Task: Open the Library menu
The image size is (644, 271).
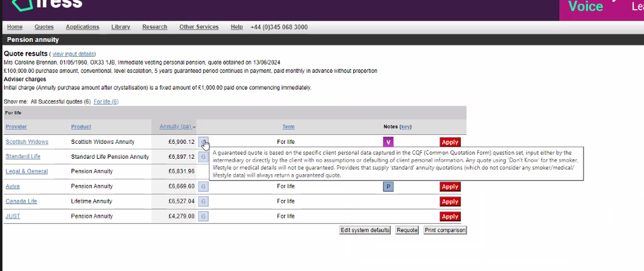Action: coord(121,27)
